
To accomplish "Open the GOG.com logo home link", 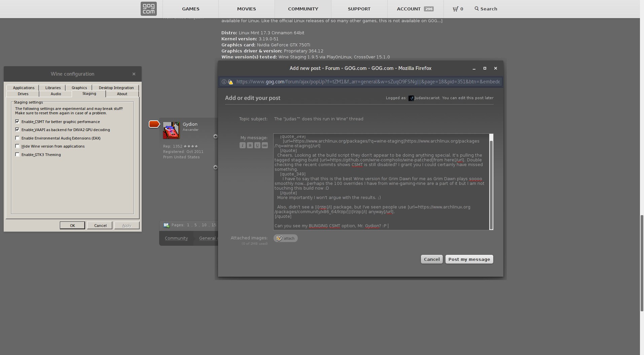I will coord(148,9).
